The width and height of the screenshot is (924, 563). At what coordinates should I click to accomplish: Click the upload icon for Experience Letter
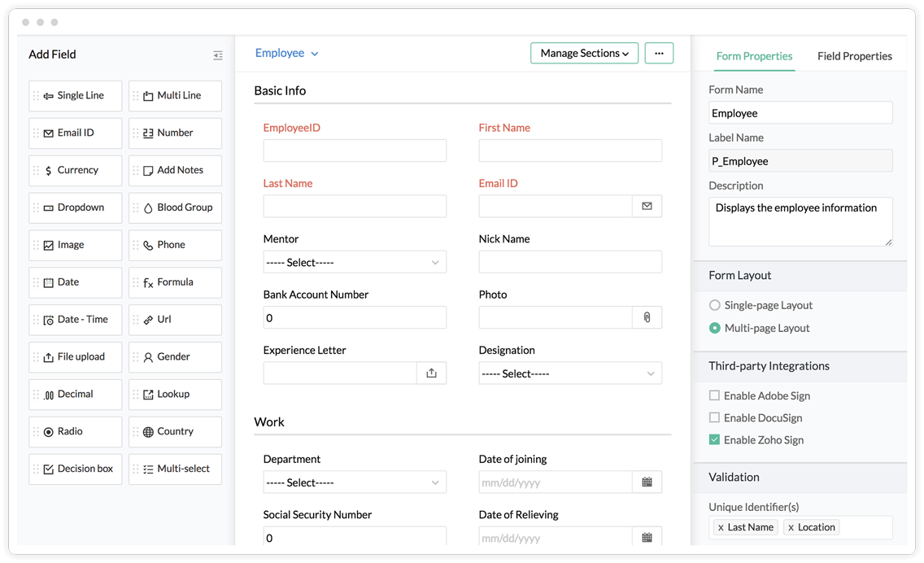(x=431, y=373)
